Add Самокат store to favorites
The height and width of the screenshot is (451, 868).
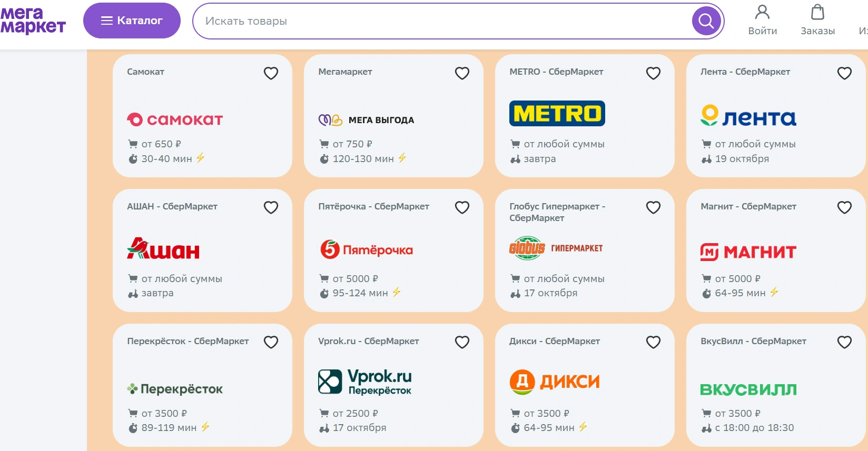[x=271, y=73]
